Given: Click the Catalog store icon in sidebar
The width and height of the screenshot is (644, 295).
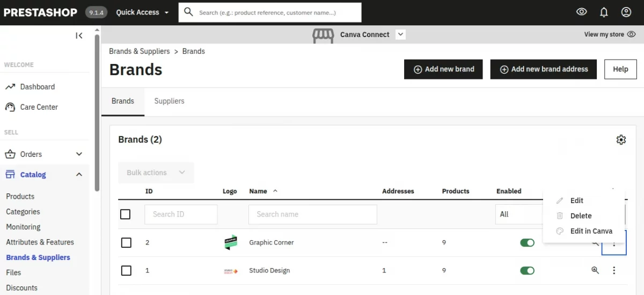Looking at the screenshot, I should point(10,175).
